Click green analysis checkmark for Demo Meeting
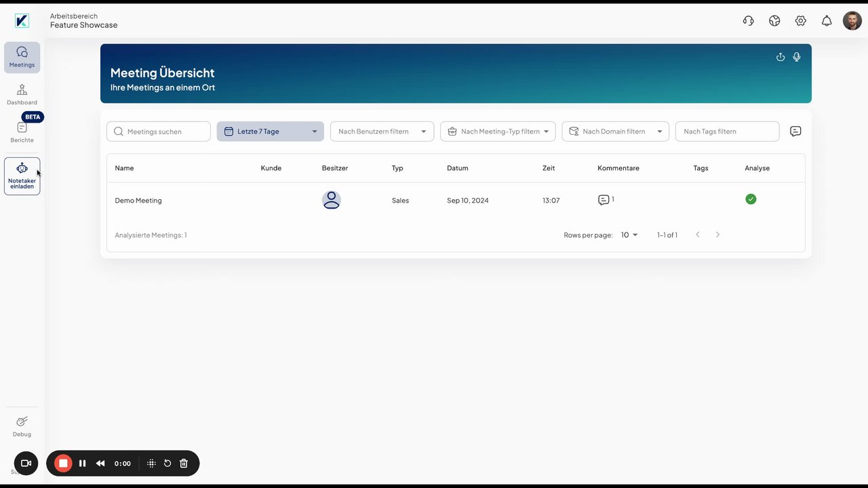The width and height of the screenshot is (868, 488). tap(751, 199)
